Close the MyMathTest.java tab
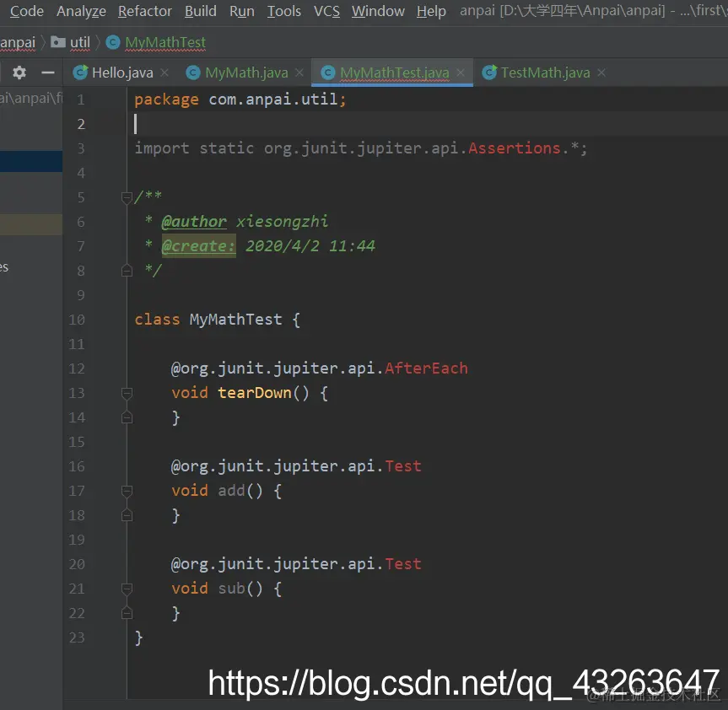728x710 pixels. pos(461,73)
